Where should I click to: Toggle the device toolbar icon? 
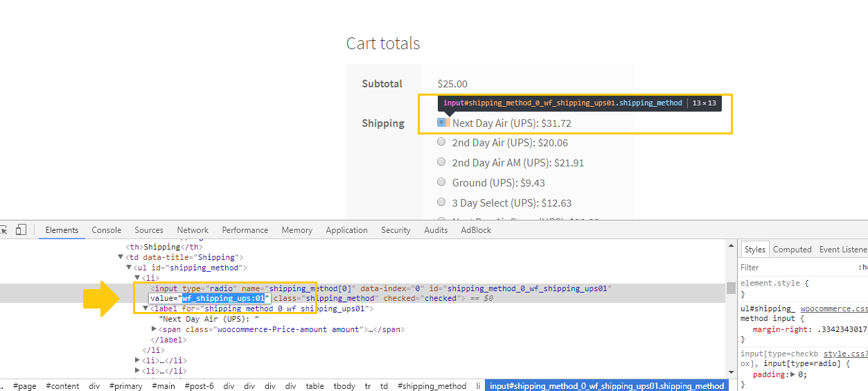tap(21, 229)
